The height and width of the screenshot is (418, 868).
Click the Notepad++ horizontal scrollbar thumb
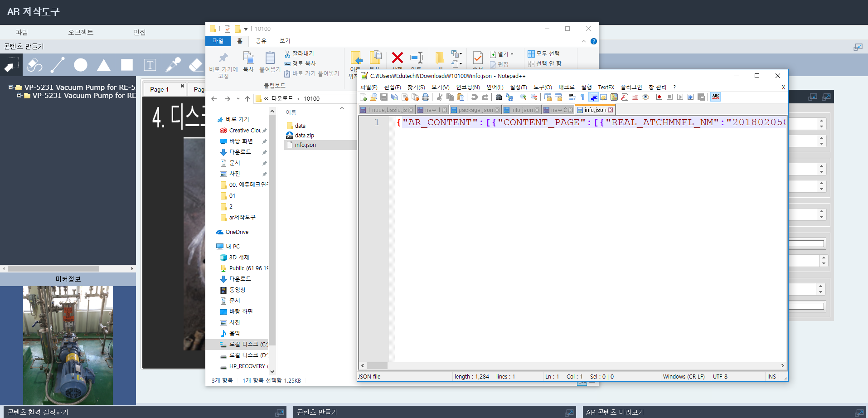point(377,365)
